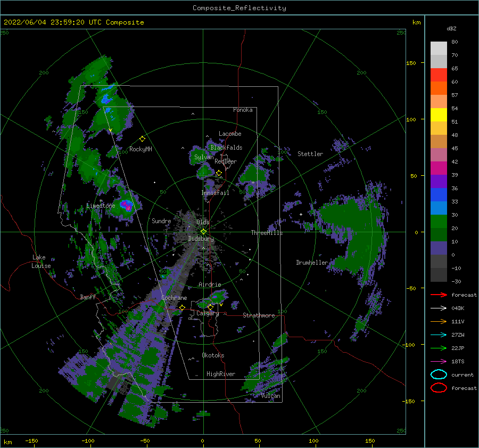Click the magenta storm core near Limestone
479x448 pixels.
(x=127, y=206)
